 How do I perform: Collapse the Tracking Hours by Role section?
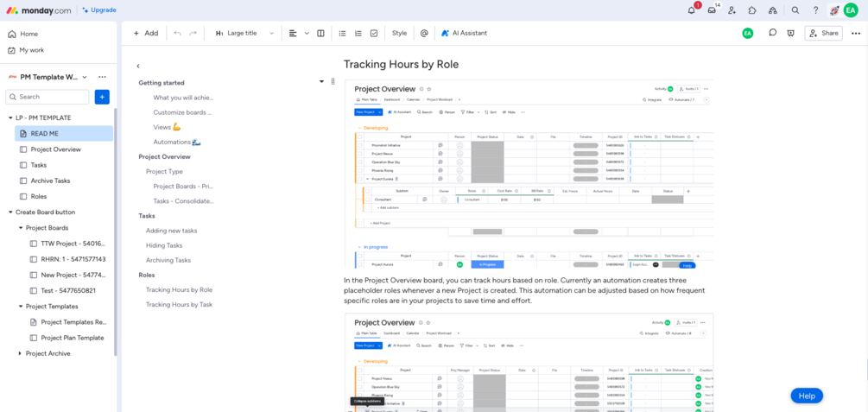tap(321, 81)
